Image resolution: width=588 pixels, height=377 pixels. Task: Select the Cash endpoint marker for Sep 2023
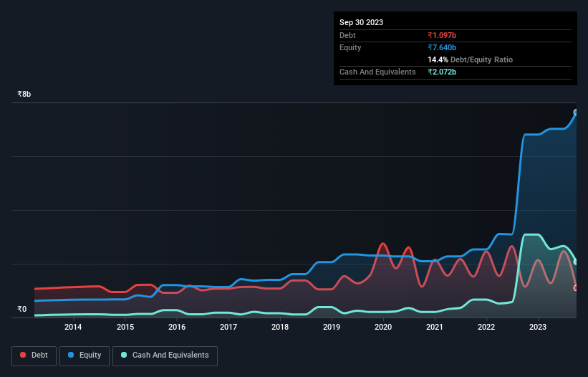pyautogui.click(x=576, y=262)
